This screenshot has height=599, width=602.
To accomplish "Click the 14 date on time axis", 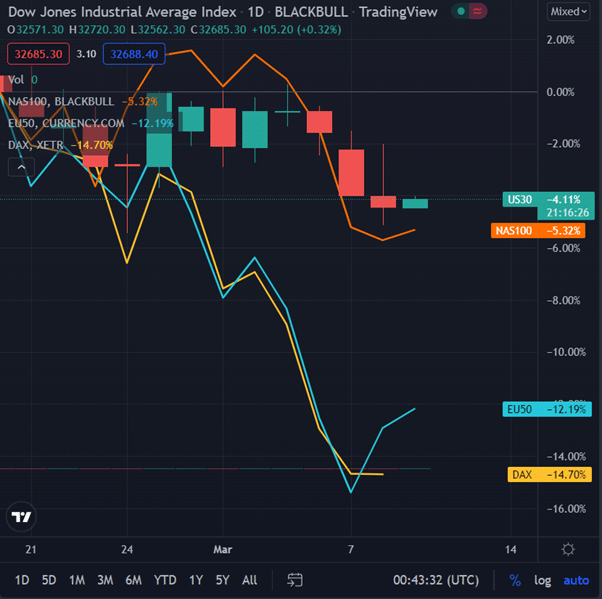I will click(511, 549).
